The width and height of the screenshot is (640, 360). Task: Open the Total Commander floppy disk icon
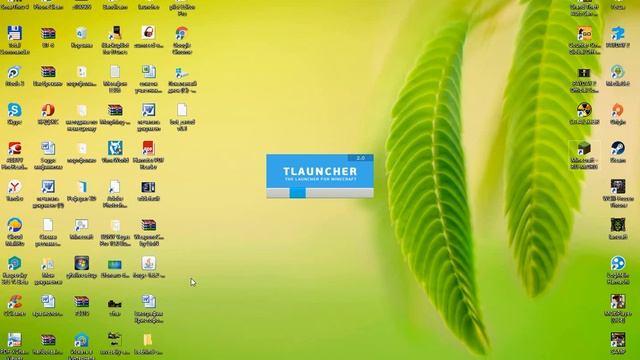(14, 33)
